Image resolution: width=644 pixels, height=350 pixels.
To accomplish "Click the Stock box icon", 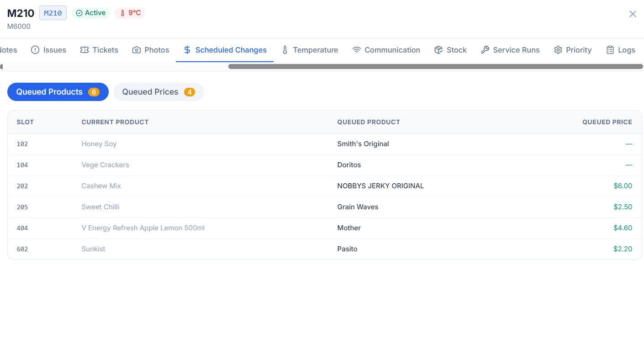I will tap(438, 50).
